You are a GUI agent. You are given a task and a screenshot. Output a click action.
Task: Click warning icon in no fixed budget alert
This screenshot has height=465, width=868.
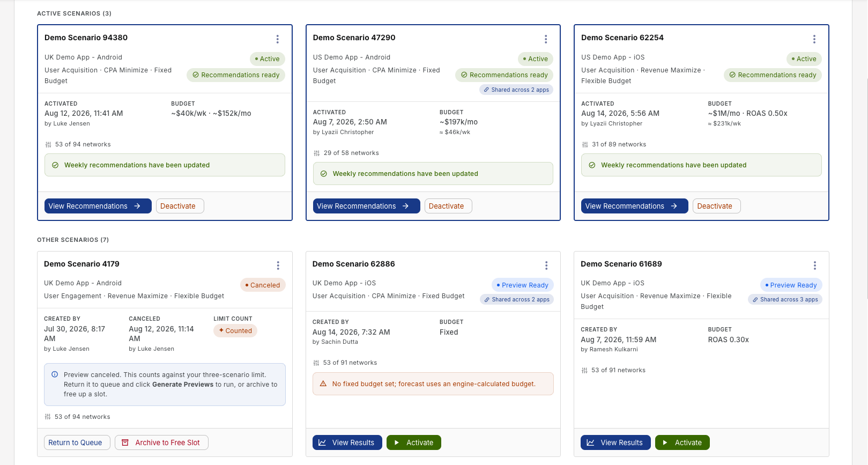pos(323,384)
